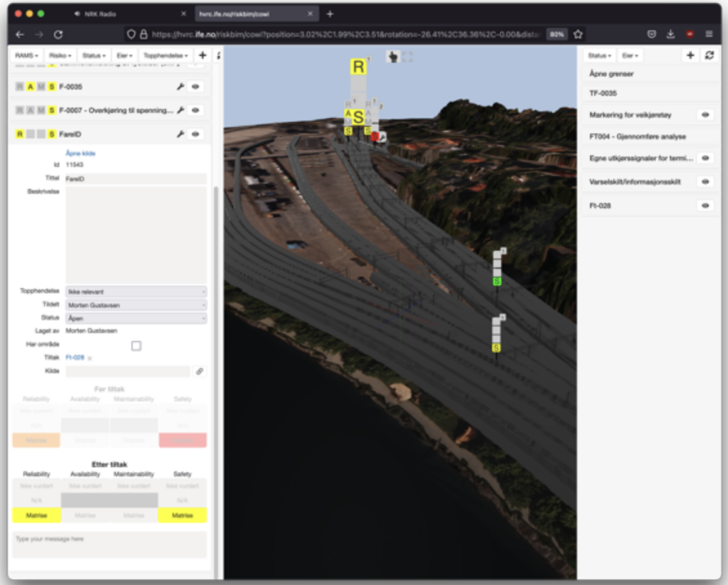
Task: Toggle visibility of Markering for veikjøretøy
Action: [705, 114]
